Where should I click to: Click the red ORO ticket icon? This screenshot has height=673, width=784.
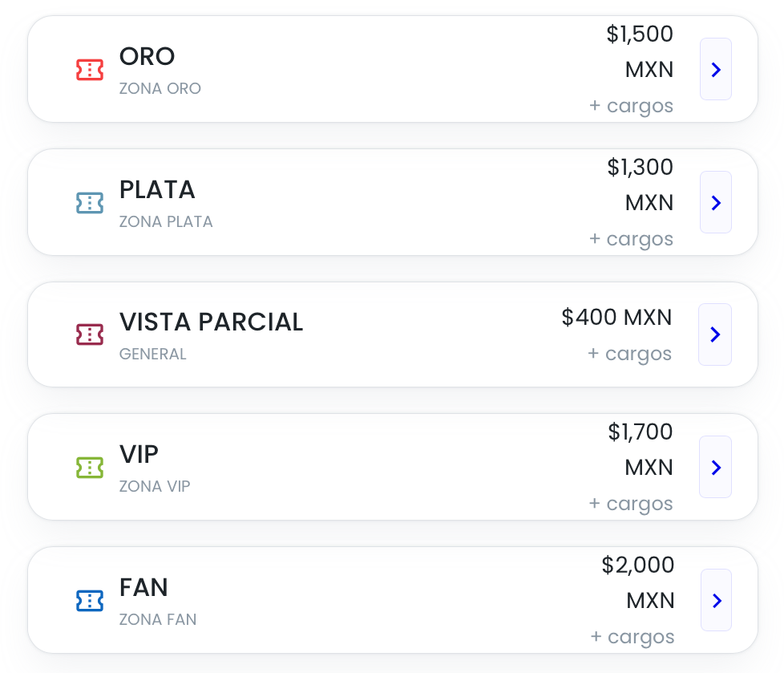coord(90,70)
